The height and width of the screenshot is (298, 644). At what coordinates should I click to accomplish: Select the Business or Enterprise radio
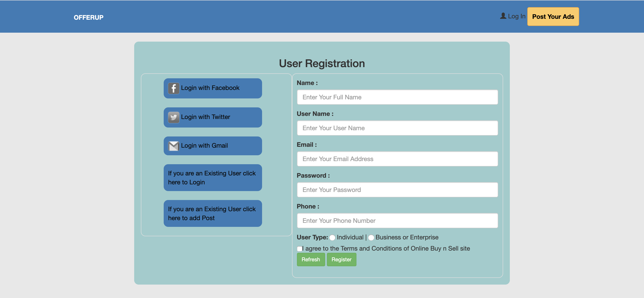click(371, 237)
